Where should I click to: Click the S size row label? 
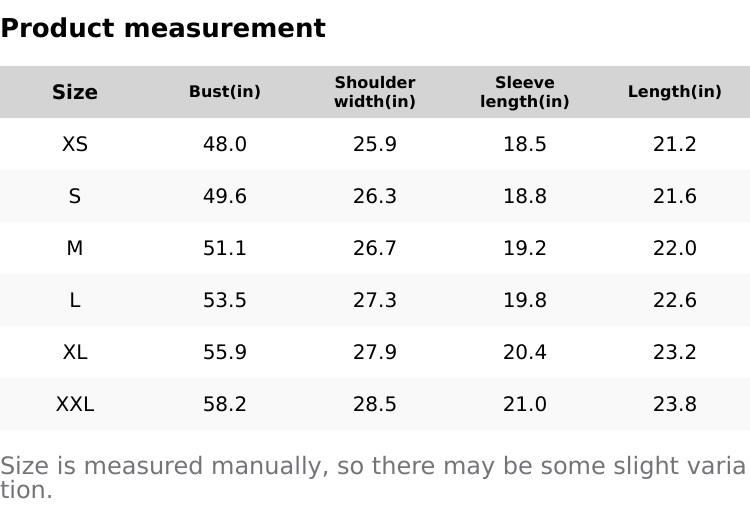(x=75, y=196)
